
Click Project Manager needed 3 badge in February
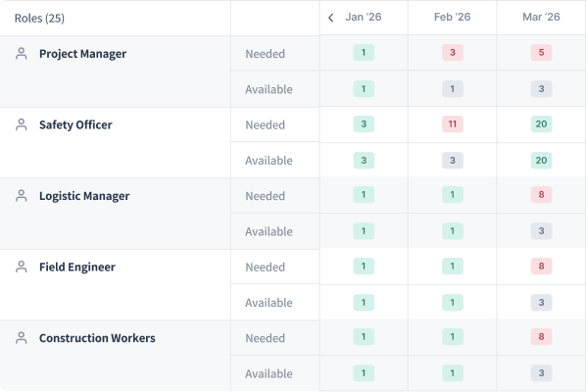(452, 52)
